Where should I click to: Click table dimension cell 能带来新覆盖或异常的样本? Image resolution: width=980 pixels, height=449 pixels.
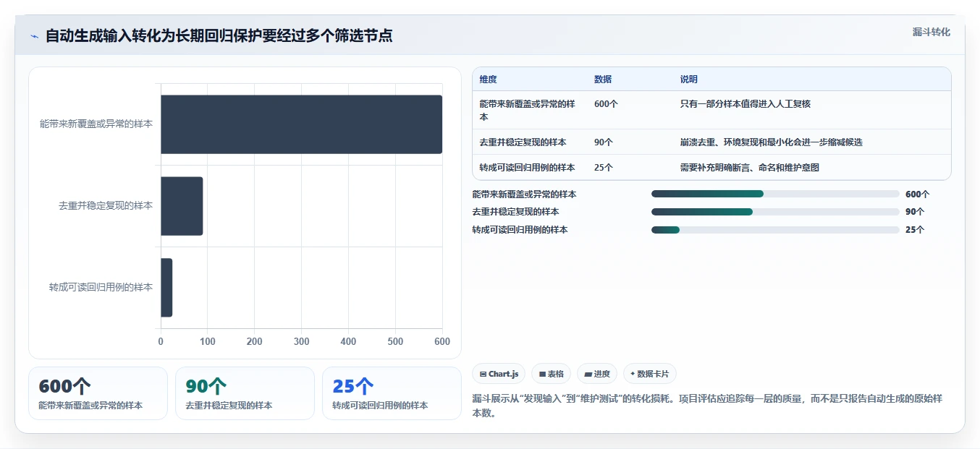(x=527, y=111)
